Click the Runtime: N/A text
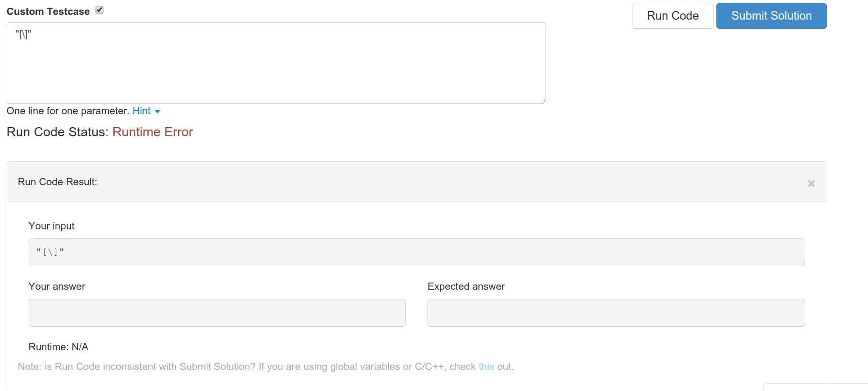The height and width of the screenshot is (391, 868). click(59, 347)
